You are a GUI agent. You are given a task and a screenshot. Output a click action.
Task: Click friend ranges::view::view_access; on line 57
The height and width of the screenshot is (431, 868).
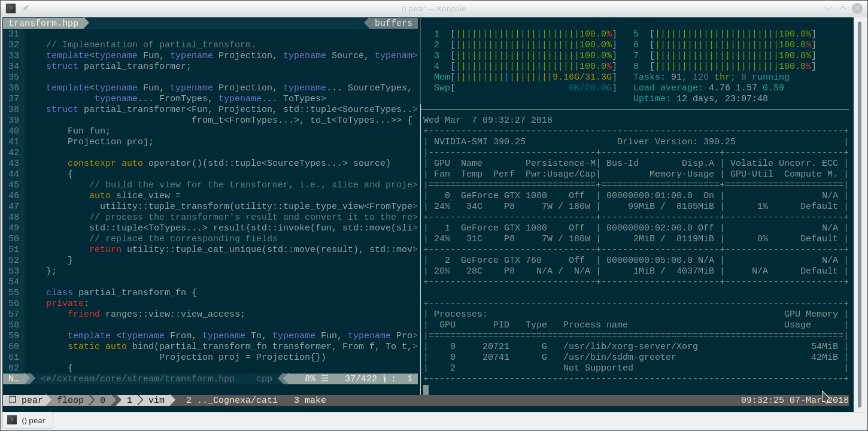[x=156, y=314]
